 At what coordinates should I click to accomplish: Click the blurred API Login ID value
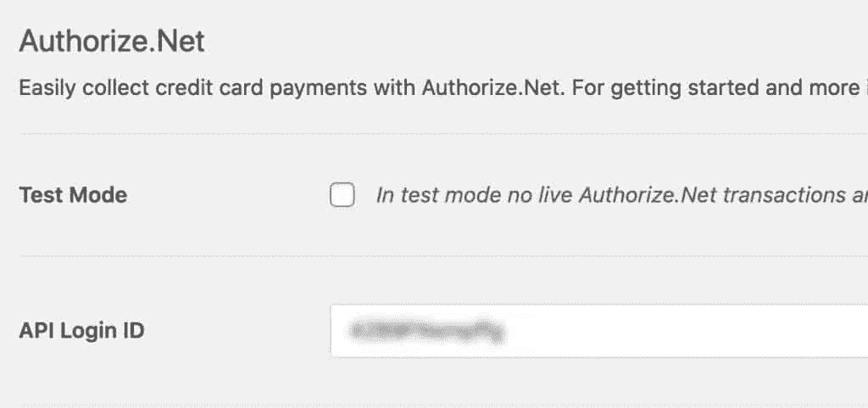point(427,331)
